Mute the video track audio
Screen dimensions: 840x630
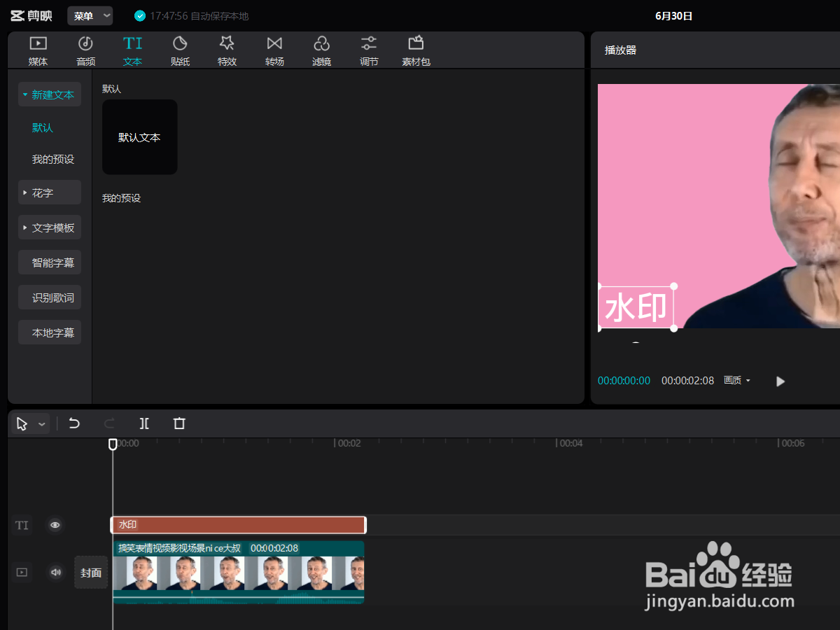[55, 573]
